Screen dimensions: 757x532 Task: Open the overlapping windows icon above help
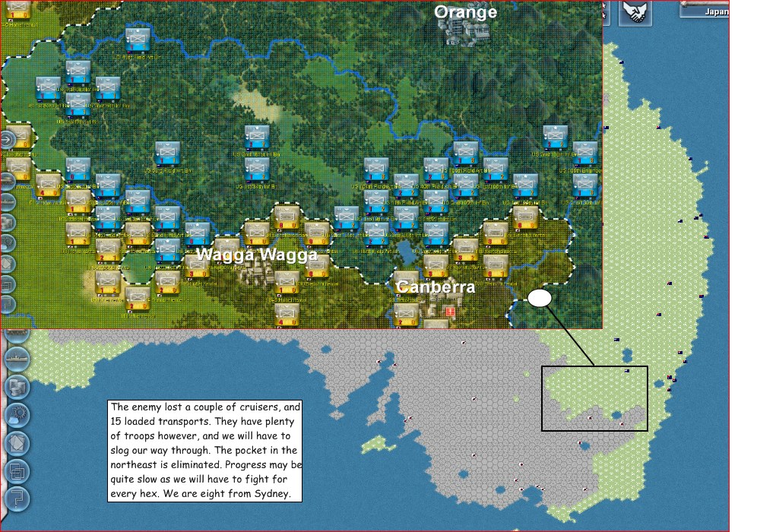click(x=17, y=470)
